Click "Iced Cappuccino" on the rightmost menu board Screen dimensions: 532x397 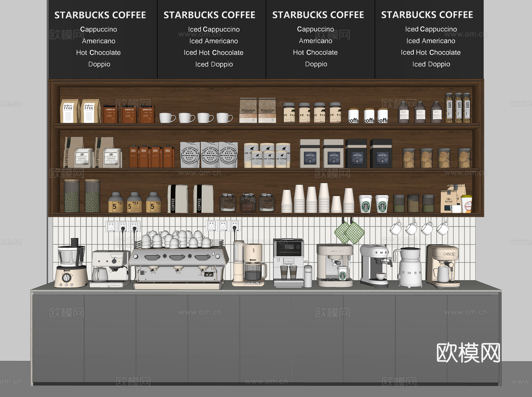pyautogui.click(x=431, y=29)
